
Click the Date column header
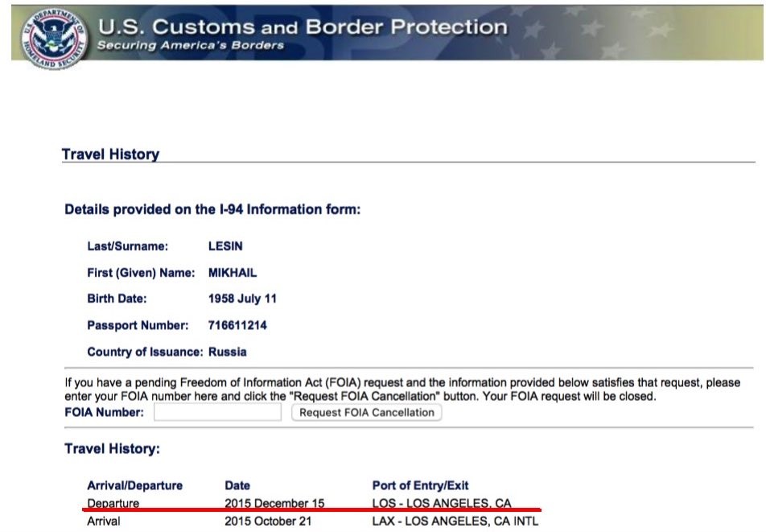(x=237, y=486)
